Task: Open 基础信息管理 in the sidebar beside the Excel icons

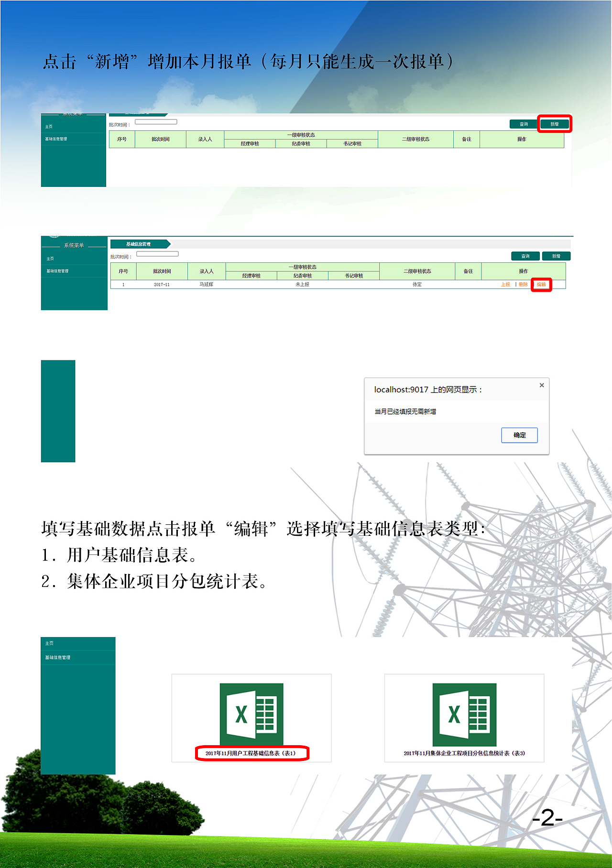Action: [58, 658]
